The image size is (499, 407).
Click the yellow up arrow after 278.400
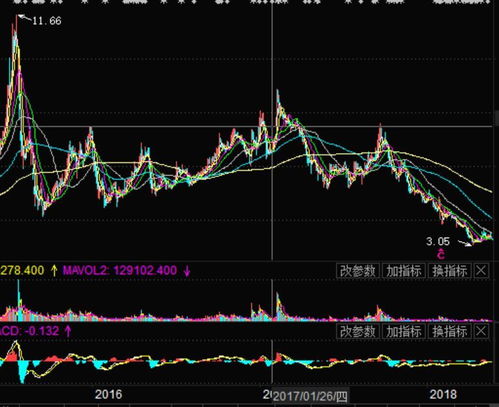coord(54,270)
